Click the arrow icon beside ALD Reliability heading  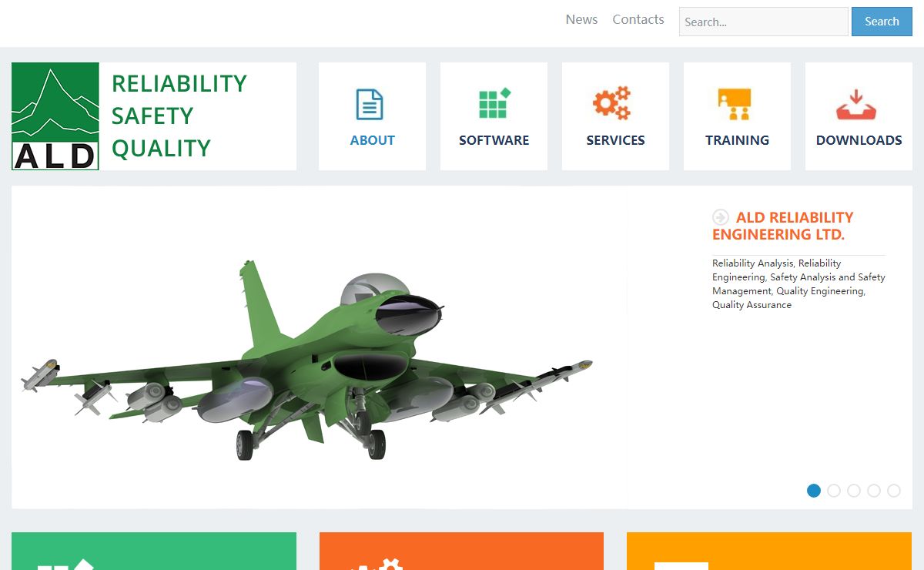click(721, 217)
